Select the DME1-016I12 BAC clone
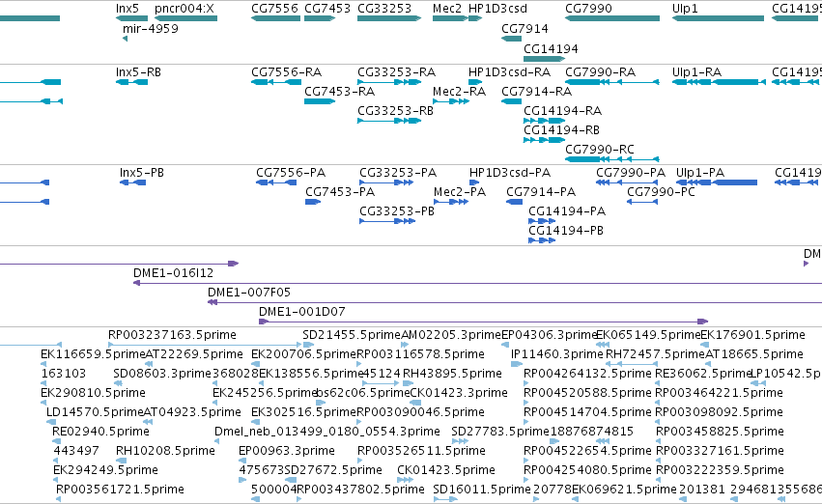 point(477,283)
